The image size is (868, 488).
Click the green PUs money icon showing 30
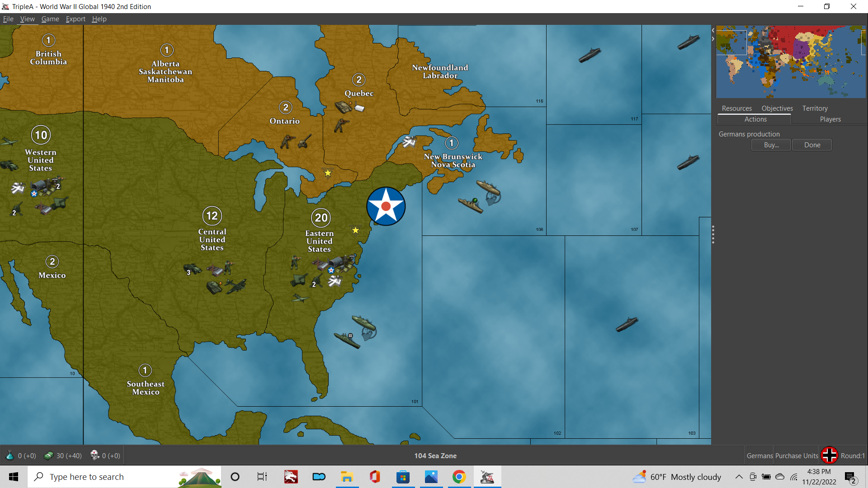point(48,455)
